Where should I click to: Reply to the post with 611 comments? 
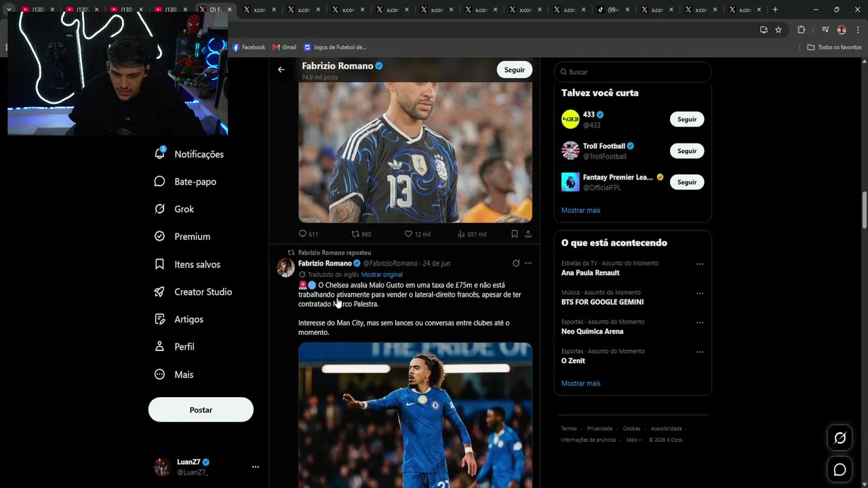[303, 234]
